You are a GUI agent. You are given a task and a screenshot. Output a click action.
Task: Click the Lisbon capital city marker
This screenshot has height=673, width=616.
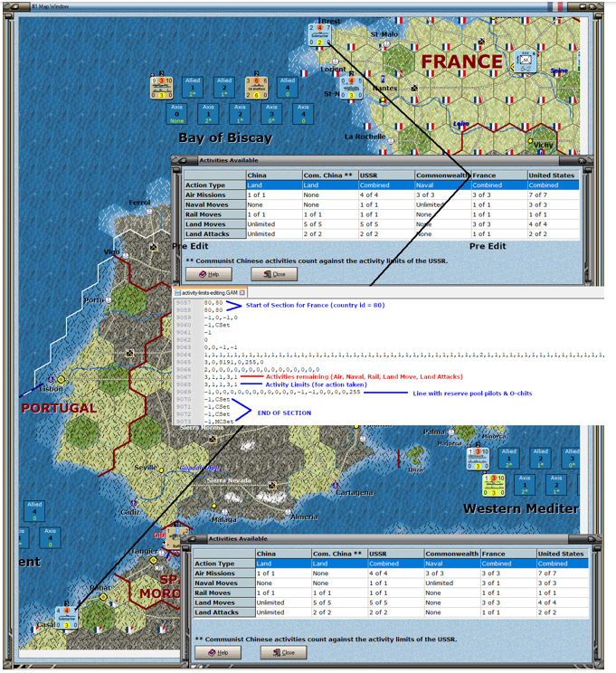(61, 379)
